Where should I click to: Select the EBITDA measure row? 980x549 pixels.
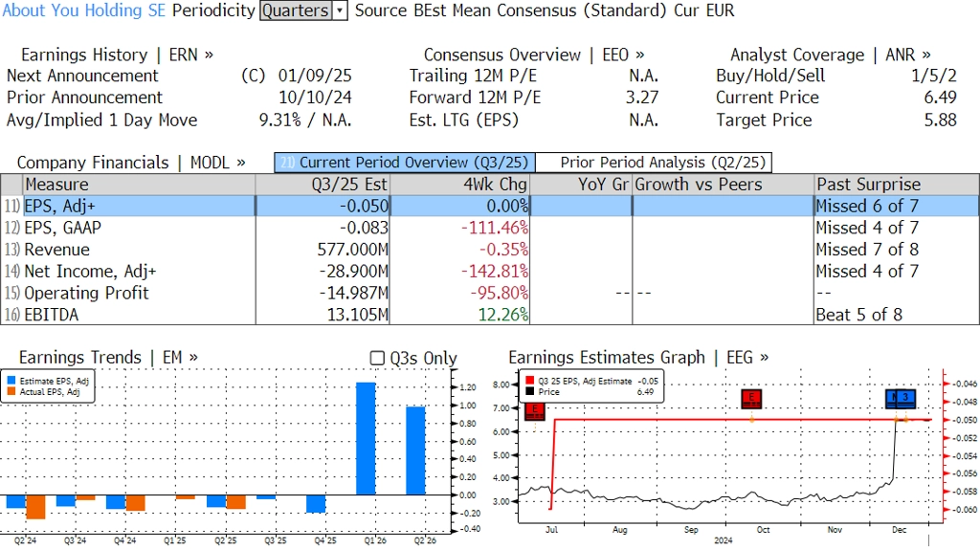[x=489, y=315]
